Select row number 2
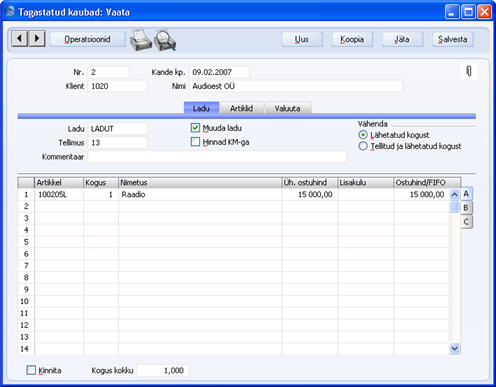The width and height of the screenshot is (496, 387). 26,206
